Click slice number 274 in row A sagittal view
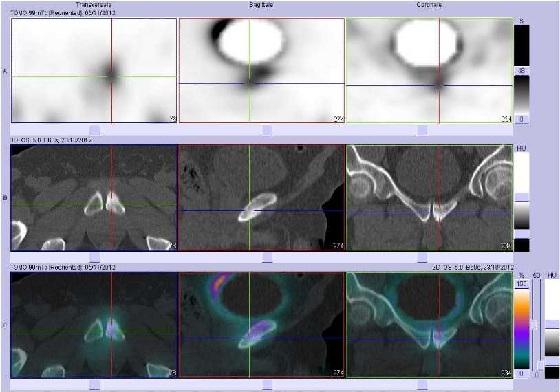The width and height of the screenshot is (560, 392). click(x=338, y=119)
